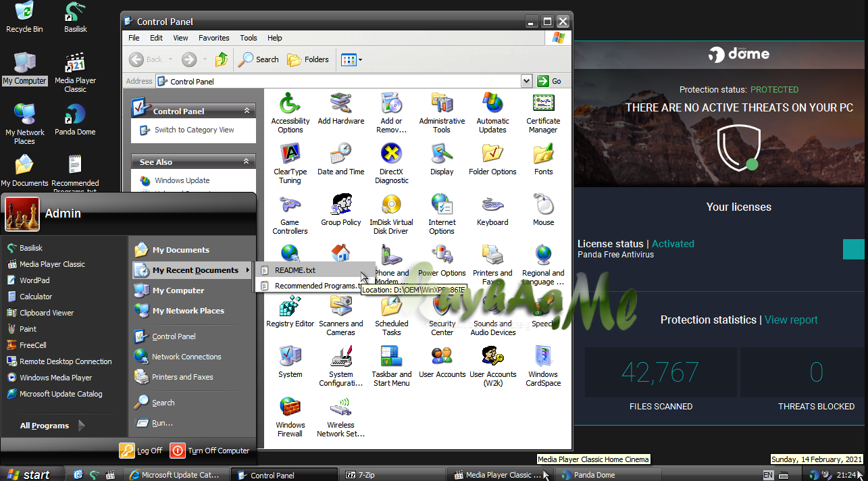Open Panda Dome desktop shortcut
Viewport: 868px width, 481px height.
[75, 120]
